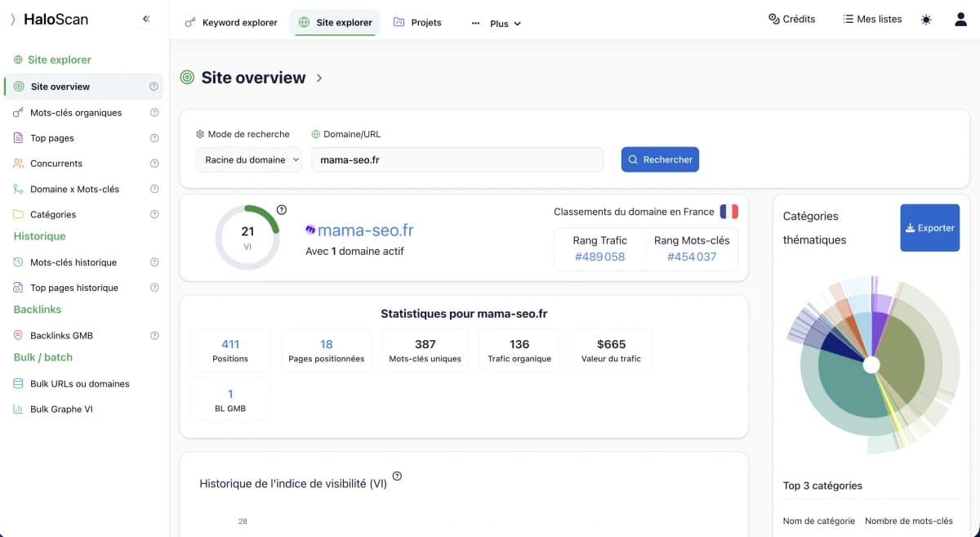Screen dimensions: 980x537
Task: Open the Projets tab
Action: pos(417,23)
